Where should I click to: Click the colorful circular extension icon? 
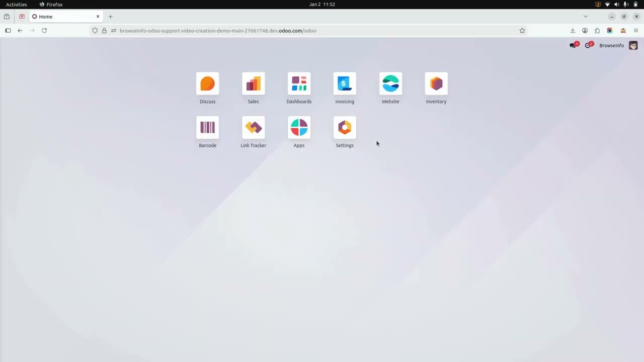(x=610, y=31)
